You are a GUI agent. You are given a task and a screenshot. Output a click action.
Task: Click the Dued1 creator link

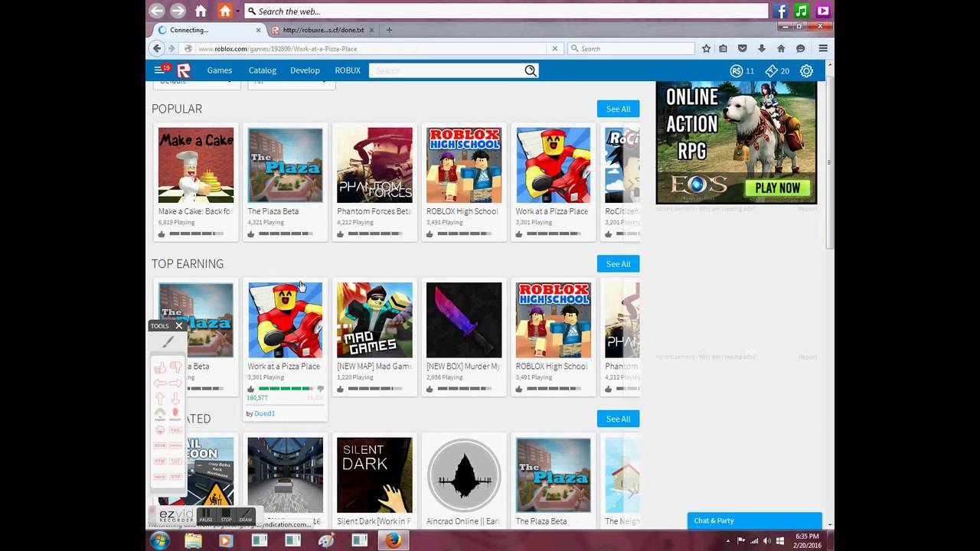[264, 413]
